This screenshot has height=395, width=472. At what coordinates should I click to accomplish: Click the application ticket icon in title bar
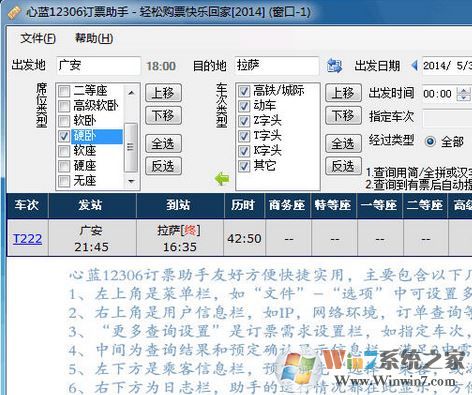click(x=14, y=13)
